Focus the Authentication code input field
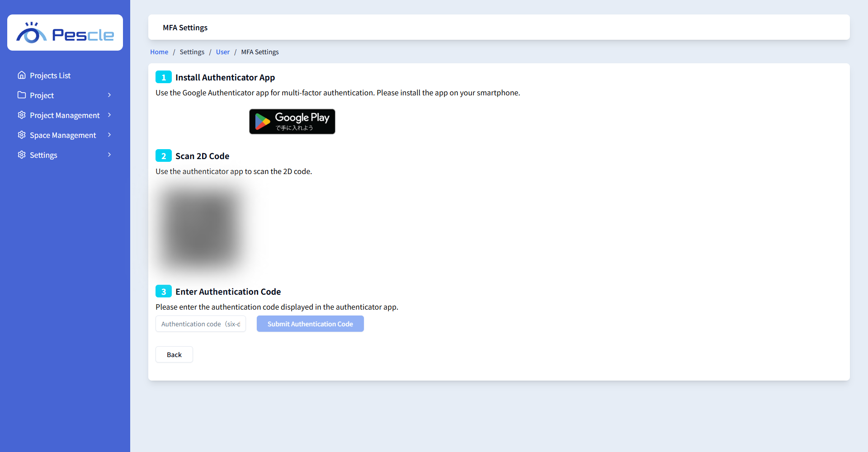Screen dimensions: 868x452 pyautogui.click(x=201, y=324)
